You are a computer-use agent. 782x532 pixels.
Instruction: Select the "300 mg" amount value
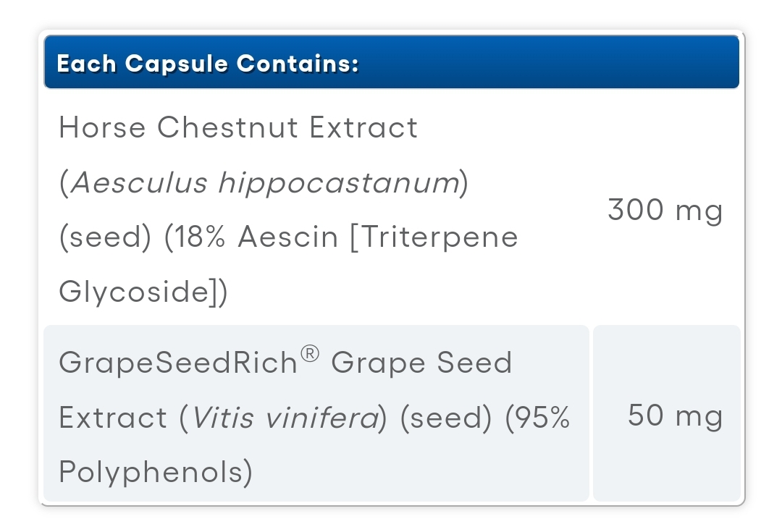tap(665, 210)
